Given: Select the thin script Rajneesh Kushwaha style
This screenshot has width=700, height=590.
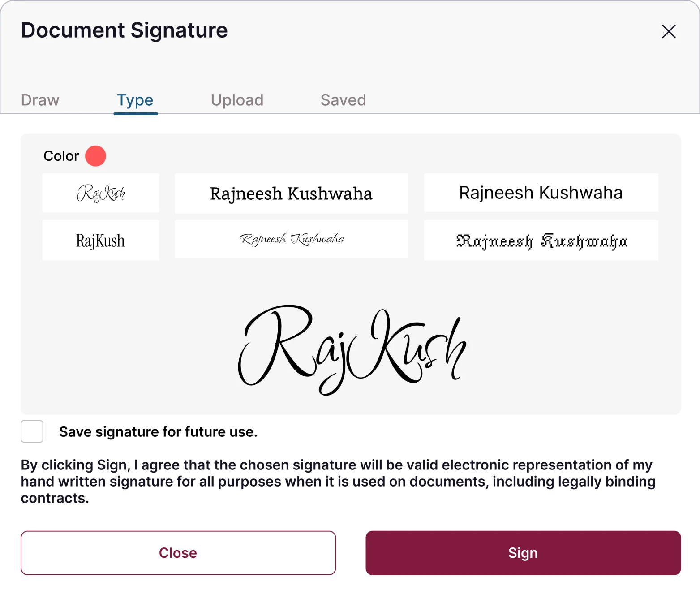Looking at the screenshot, I should coord(291,239).
